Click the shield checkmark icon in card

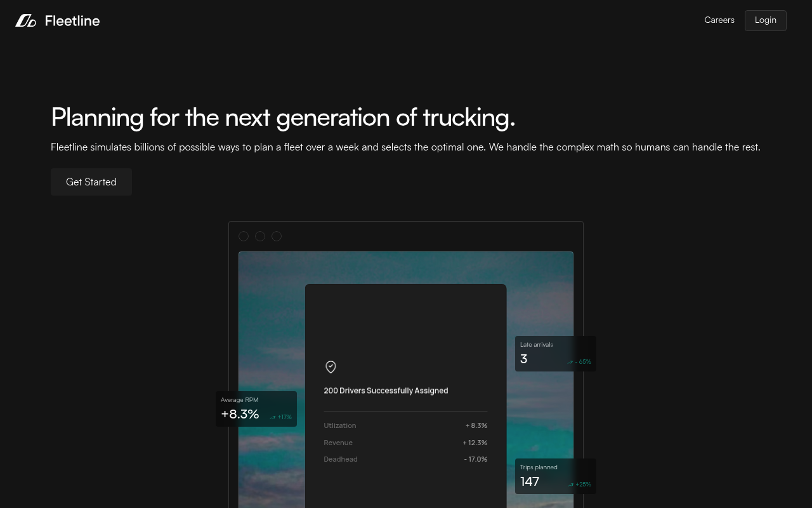tap(331, 367)
